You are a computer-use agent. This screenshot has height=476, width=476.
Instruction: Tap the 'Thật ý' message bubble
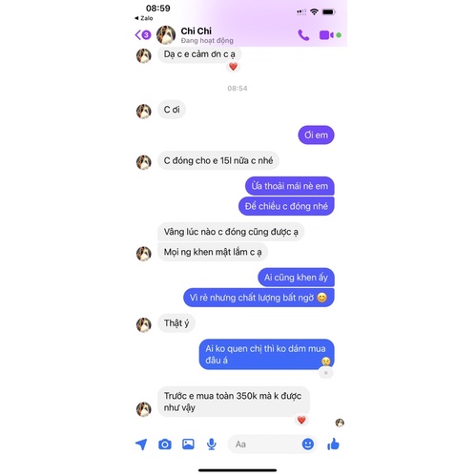click(176, 323)
